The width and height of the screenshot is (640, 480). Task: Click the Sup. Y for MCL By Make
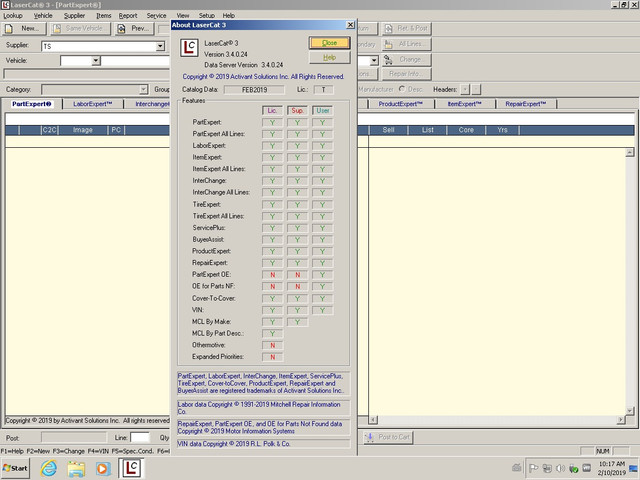coord(298,322)
